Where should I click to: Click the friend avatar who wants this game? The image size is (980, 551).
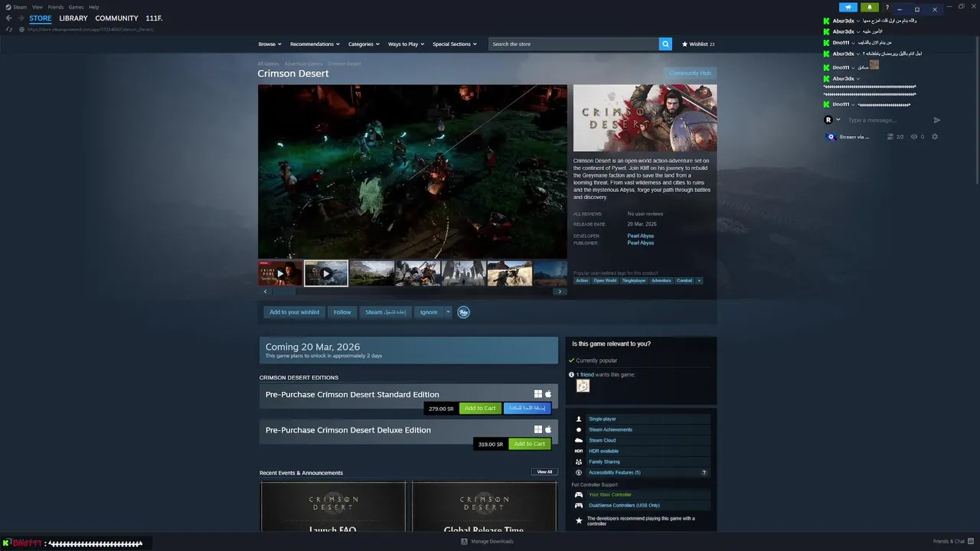click(583, 386)
